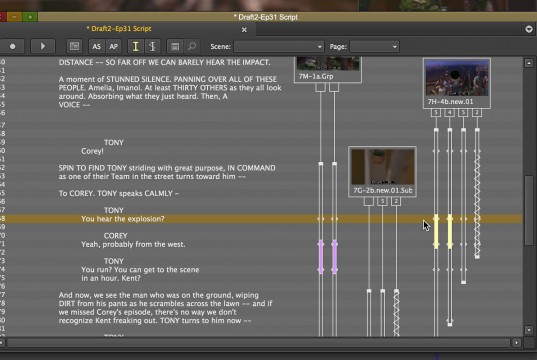The image size is (537, 360).
Task: Select line "And now, we see the man who was"
Action: (159, 295)
